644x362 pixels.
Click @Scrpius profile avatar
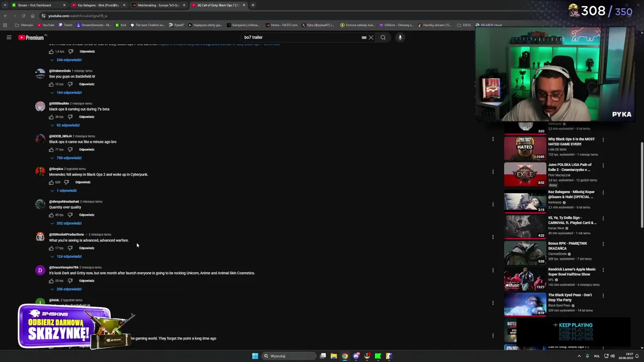40,171
